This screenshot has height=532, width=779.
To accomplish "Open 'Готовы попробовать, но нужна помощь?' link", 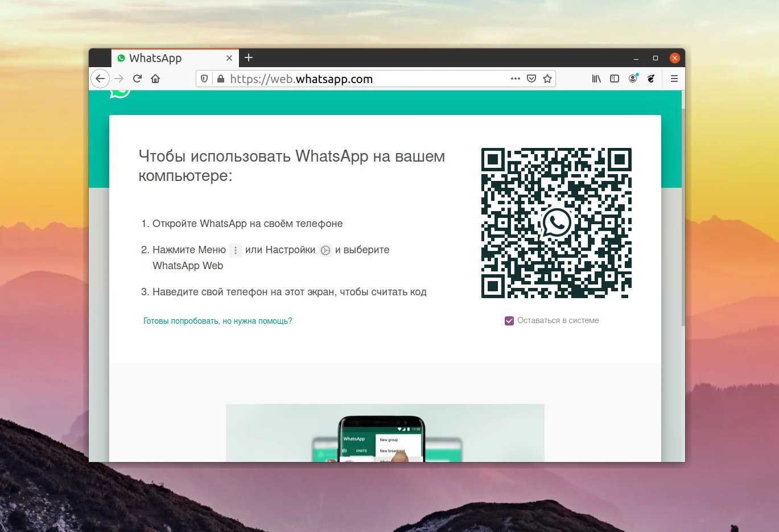I will point(217,321).
